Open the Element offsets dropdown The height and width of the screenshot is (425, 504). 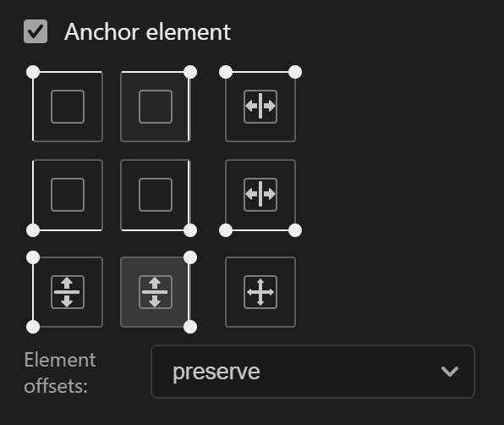[x=313, y=372]
